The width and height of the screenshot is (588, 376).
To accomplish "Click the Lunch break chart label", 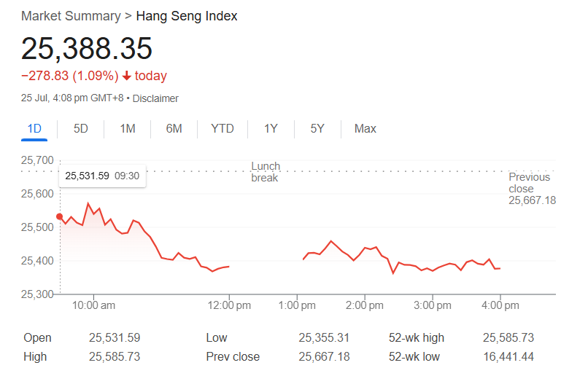I will pos(265,172).
